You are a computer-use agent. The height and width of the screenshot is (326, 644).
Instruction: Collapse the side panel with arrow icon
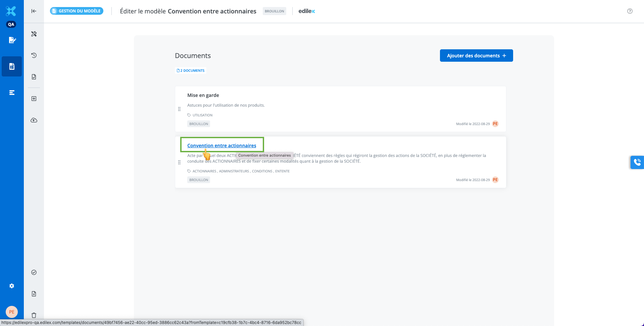34,11
